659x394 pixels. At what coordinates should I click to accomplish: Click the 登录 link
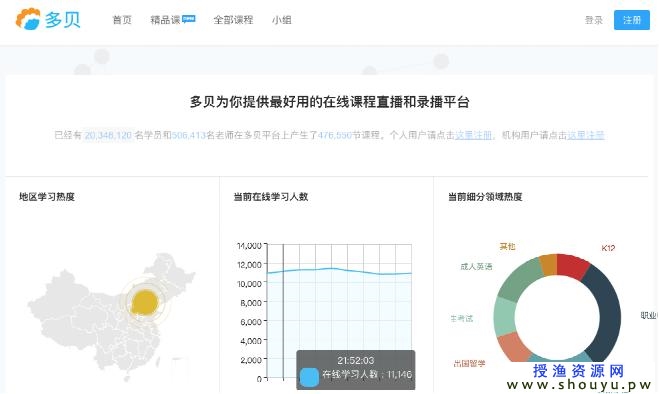593,20
